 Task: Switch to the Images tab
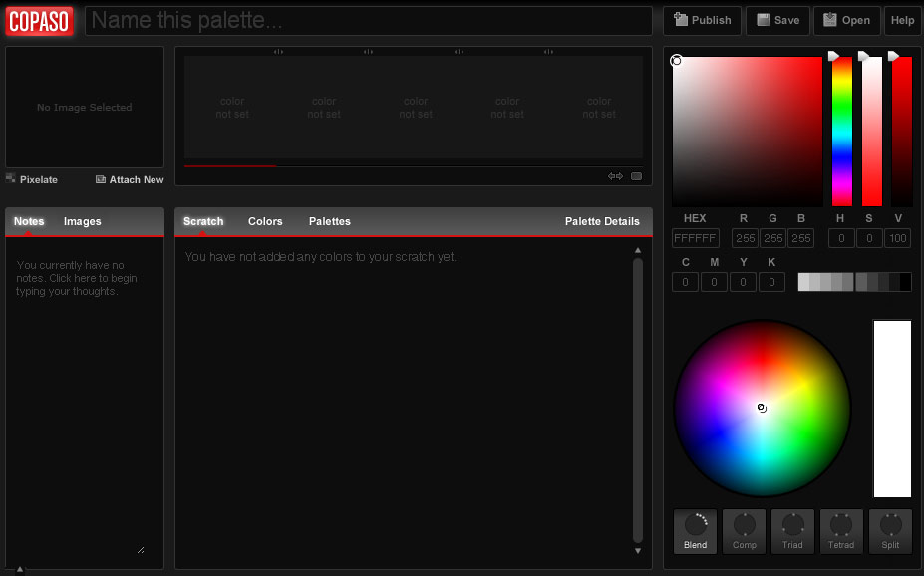[82, 221]
